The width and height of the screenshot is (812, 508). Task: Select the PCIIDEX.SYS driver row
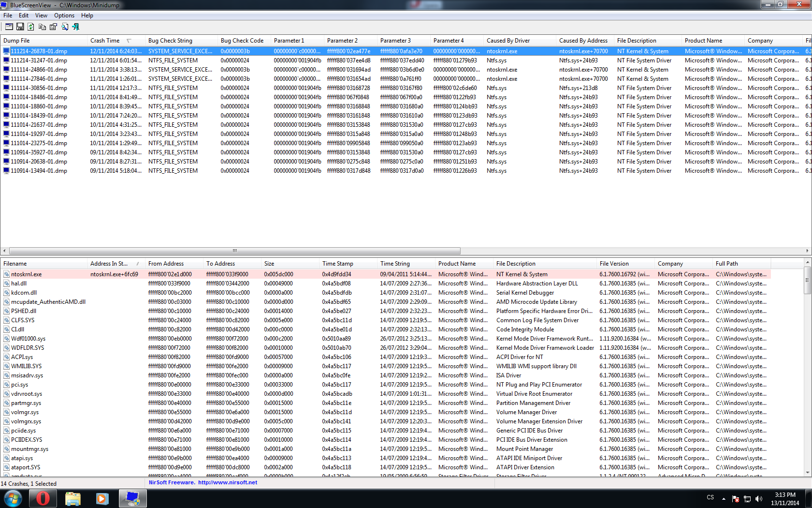coord(386,440)
